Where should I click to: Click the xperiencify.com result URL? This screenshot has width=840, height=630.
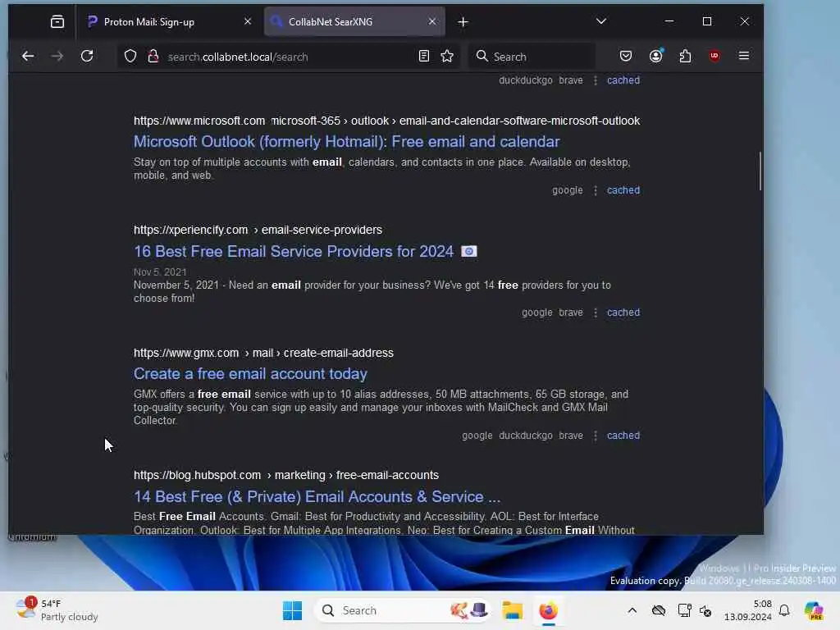coord(258,230)
